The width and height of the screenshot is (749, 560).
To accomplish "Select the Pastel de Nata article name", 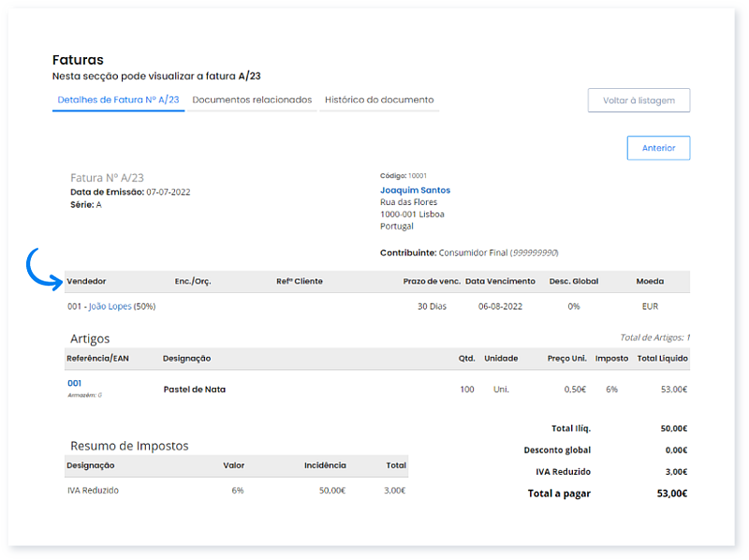I will point(194,390).
